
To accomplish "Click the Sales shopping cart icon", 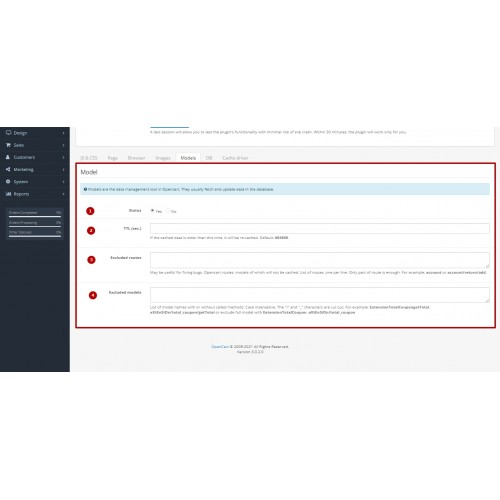I will coord(8,145).
